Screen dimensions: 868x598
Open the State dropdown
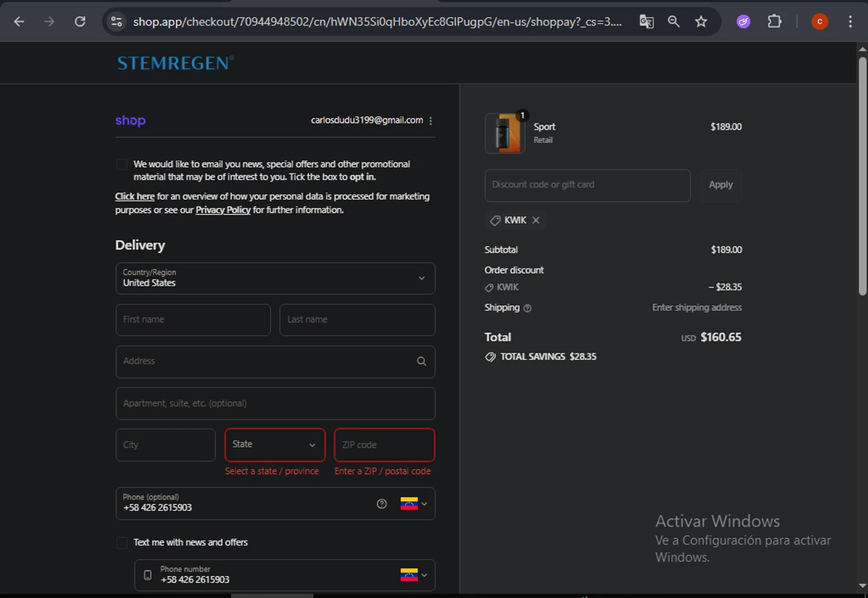click(x=275, y=445)
